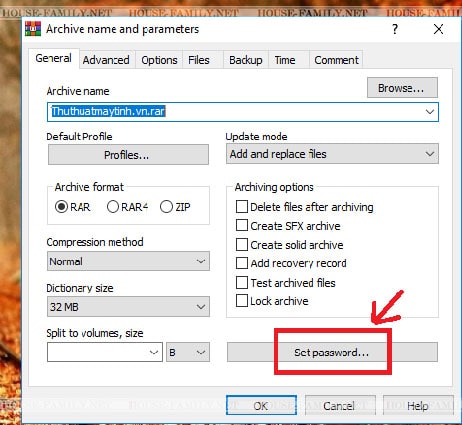This screenshot has width=462, height=425.
Task: Toggle the Lock archive checkbox
Action: click(x=242, y=301)
